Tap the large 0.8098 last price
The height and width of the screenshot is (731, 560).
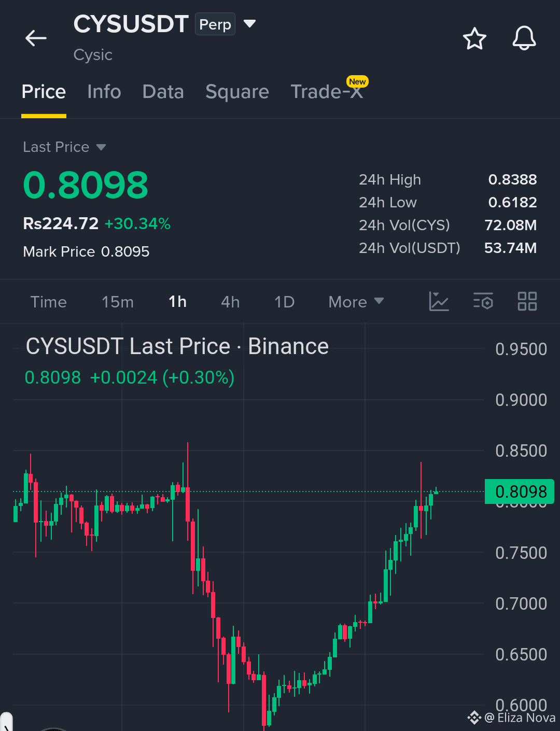[x=86, y=185]
